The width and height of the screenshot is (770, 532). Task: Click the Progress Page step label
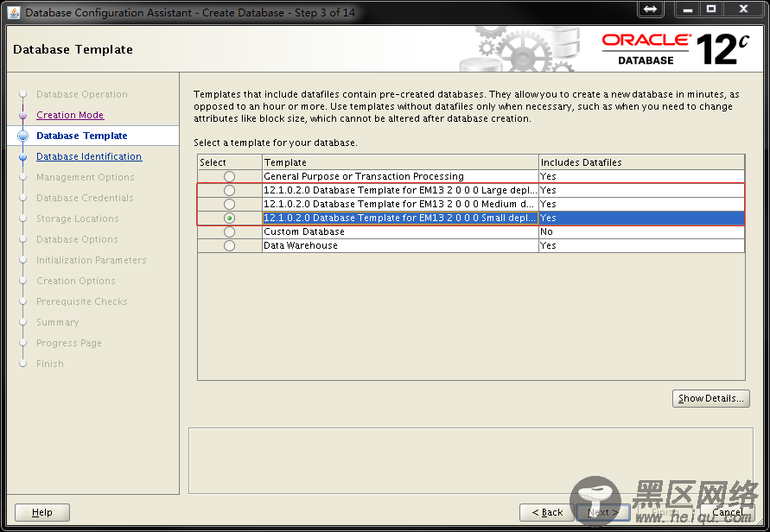[x=69, y=343]
